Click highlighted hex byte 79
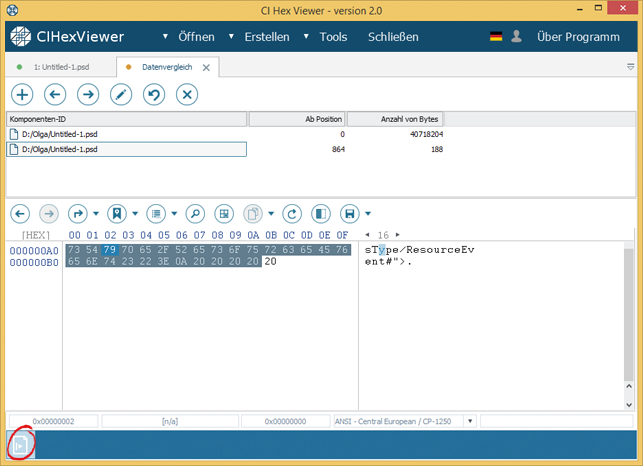Viewport: 643px width, 466px height. click(110, 249)
